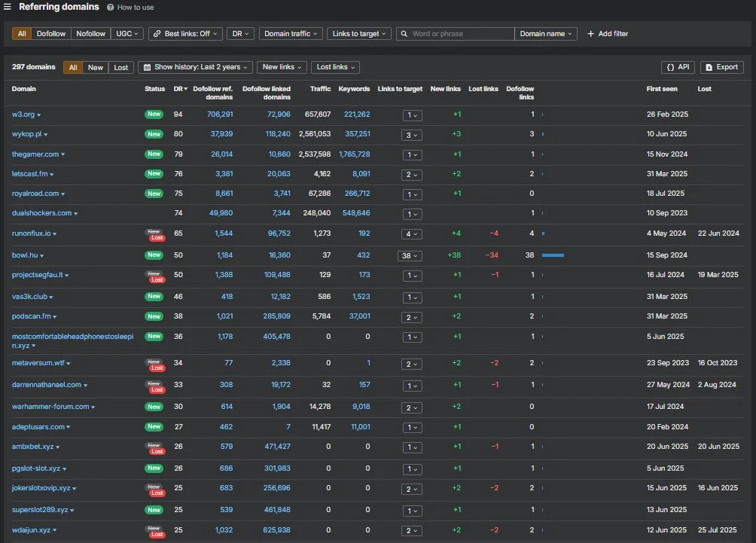Expand links to target for wykop.pl

click(412, 135)
